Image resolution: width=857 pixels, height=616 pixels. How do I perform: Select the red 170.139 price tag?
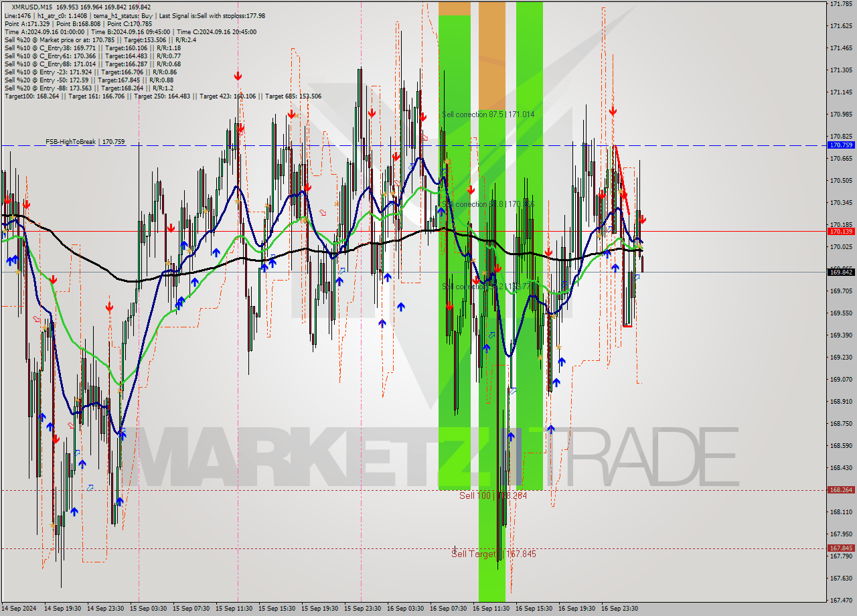[x=841, y=231]
